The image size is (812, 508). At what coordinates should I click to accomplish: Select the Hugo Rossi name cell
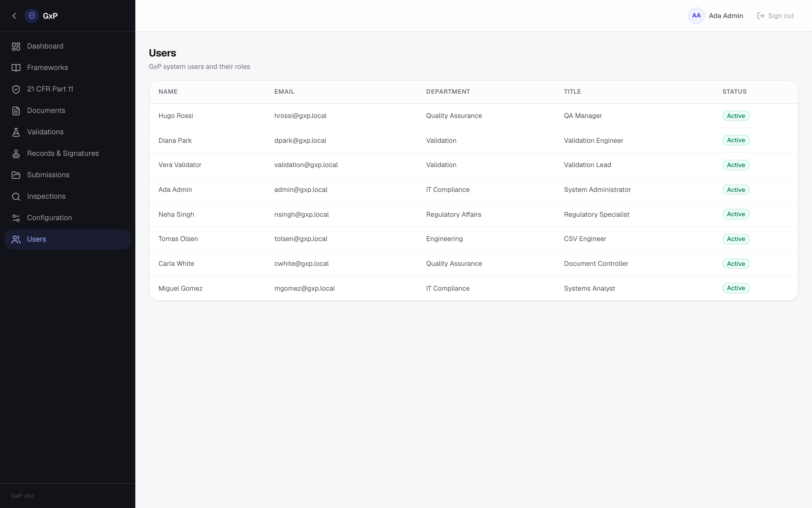click(x=176, y=116)
